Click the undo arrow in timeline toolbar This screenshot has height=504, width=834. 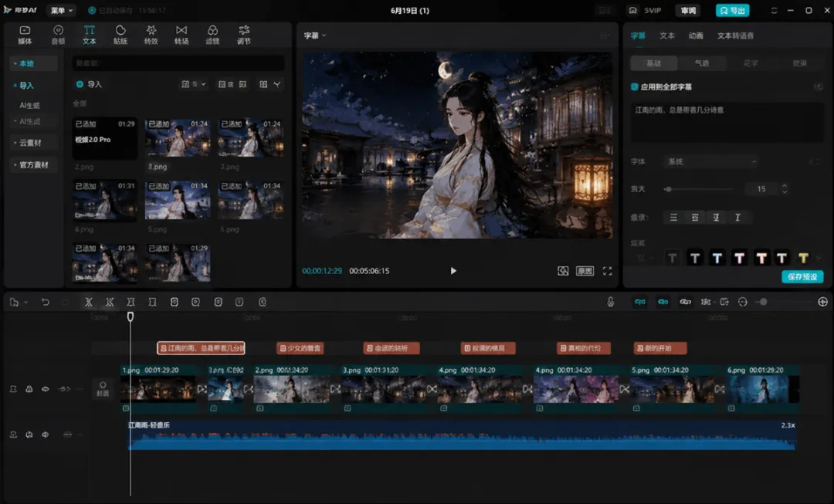(46, 302)
